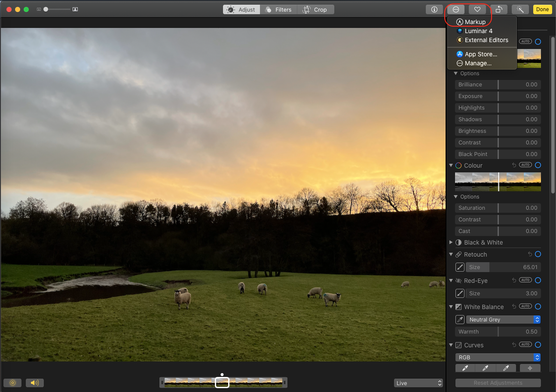The width and height of the screenshot is (556, 392).
Task: Rotate the photo using the rotate icon
Action: pos(499,9)
